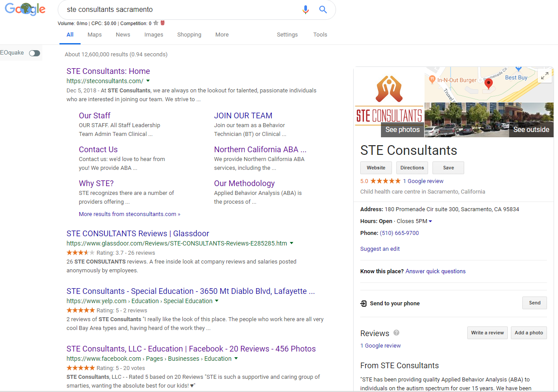Click Suggest an edit link
The width and height of the screenshot is (558, 392).
click(x=380, y=249)
